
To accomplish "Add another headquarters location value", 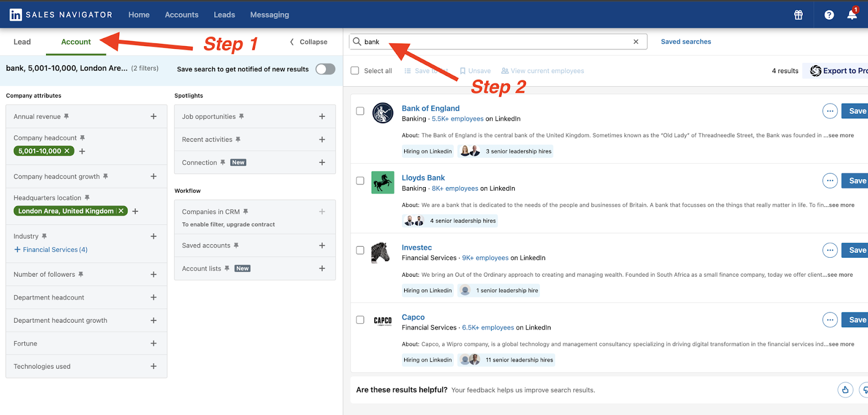I will tap(135, 211).
